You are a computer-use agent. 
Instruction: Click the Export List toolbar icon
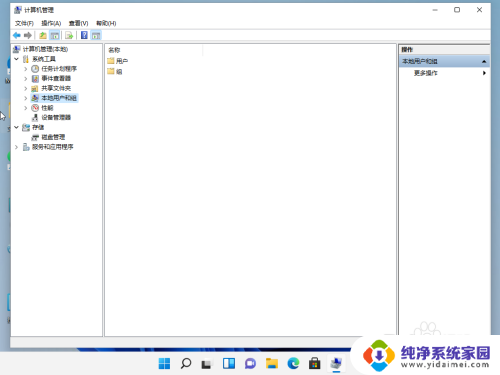coord(69,35)
